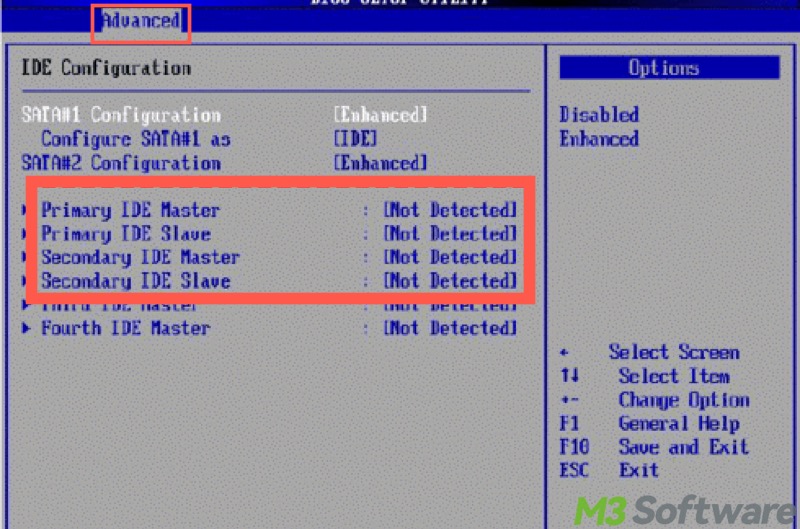Screen dimensions: 800x529
Task: Click Secondary IDE Slave [Not Detected] value
Action: click(451, 281)
